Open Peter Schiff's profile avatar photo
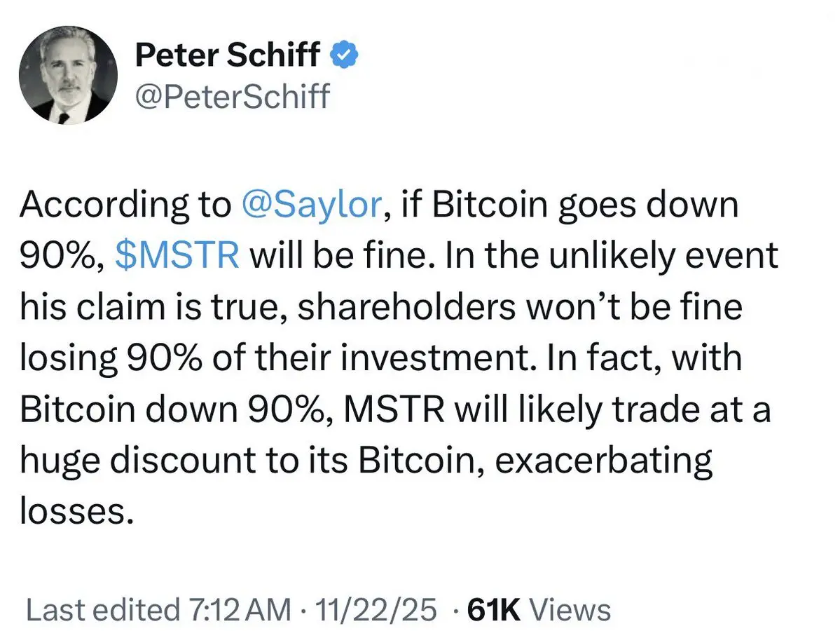This screenshot has width=840, height=638. tap(68, 75)
